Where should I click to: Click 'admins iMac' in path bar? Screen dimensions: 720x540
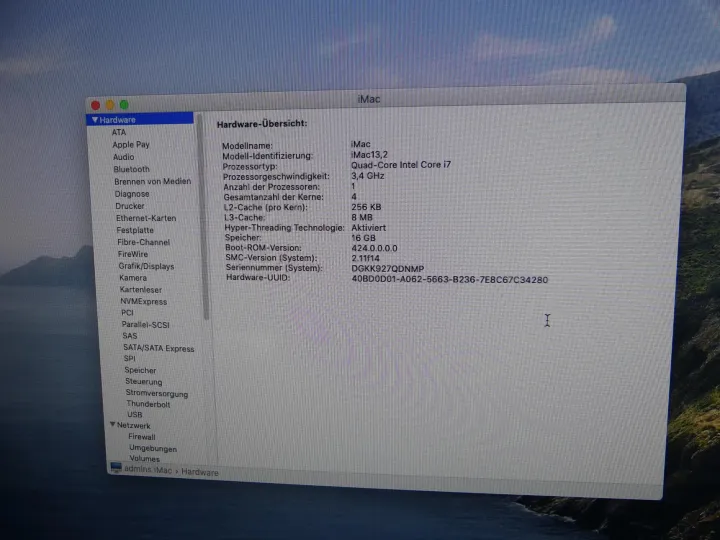point(148,470)
